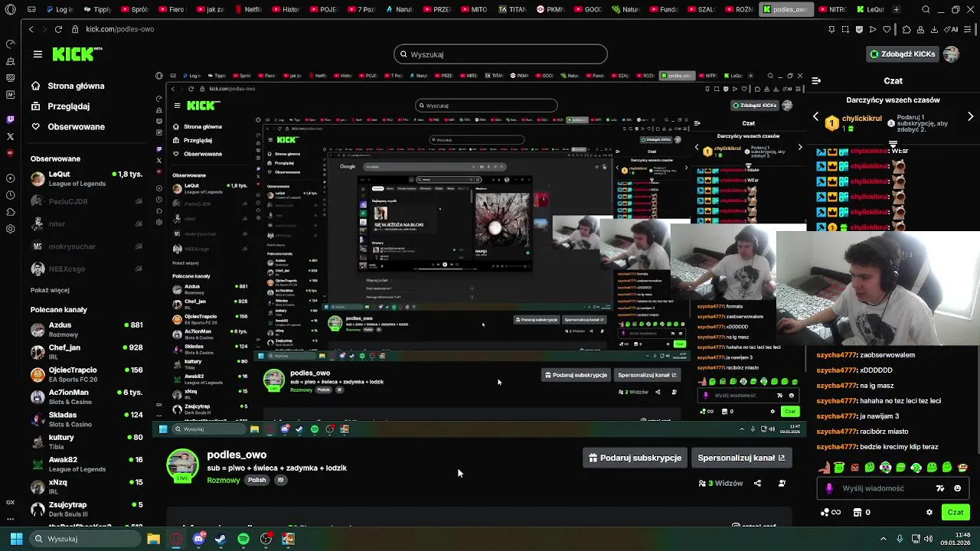The image size is (980, 551).
Task: Go back in browser
Action: point(31,29)
